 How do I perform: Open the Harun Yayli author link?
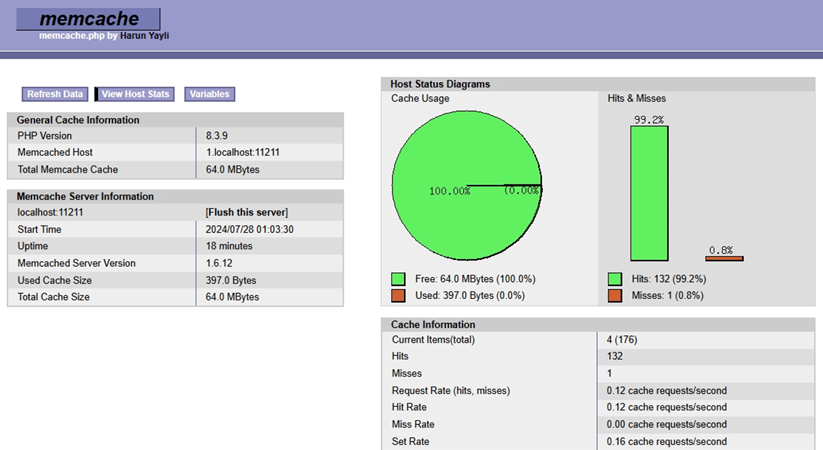(144, 36)
